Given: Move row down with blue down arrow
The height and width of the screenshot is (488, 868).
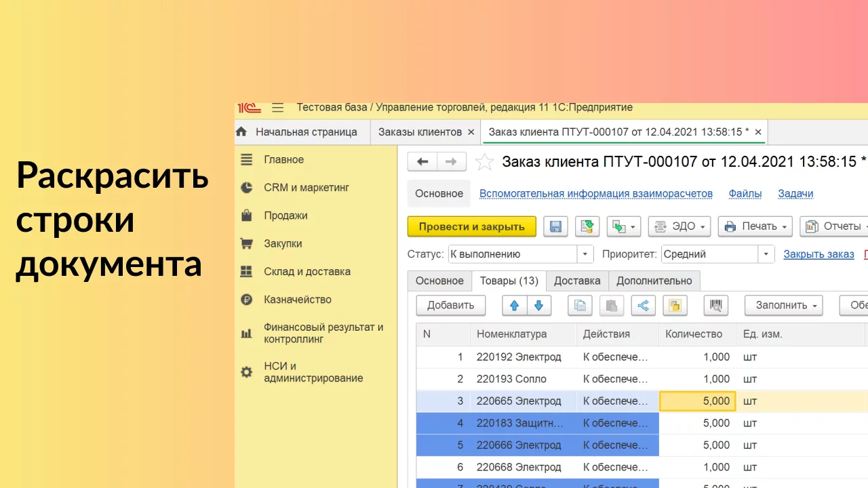Looking at the screenshot, I should (539, 305).
